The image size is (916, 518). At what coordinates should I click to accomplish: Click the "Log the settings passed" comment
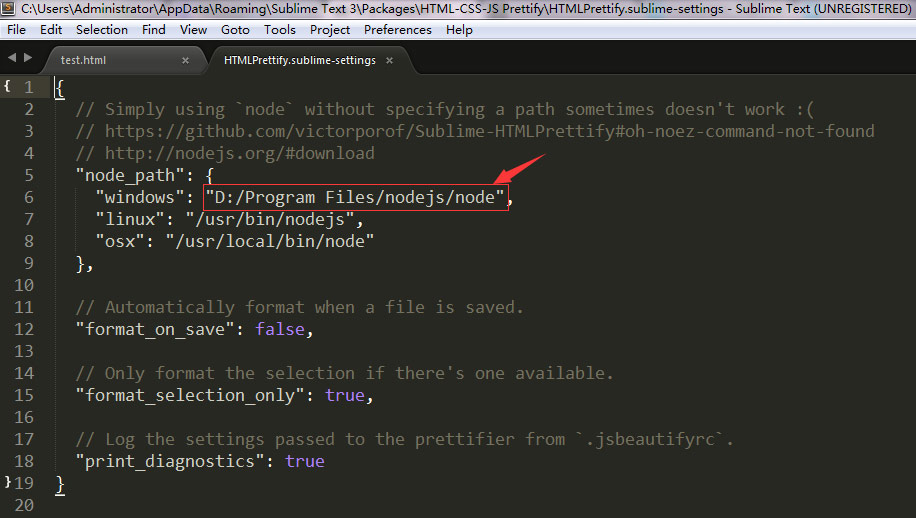pos(404,439)
